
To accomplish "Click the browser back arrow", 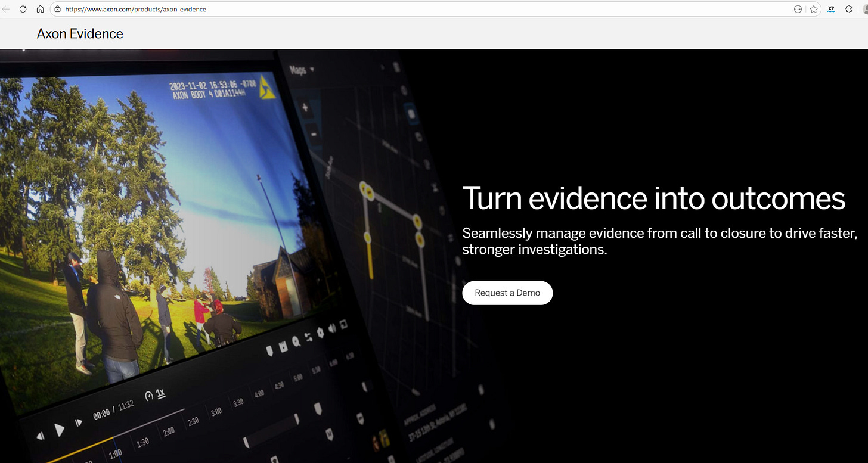I will tap(6, 9).
